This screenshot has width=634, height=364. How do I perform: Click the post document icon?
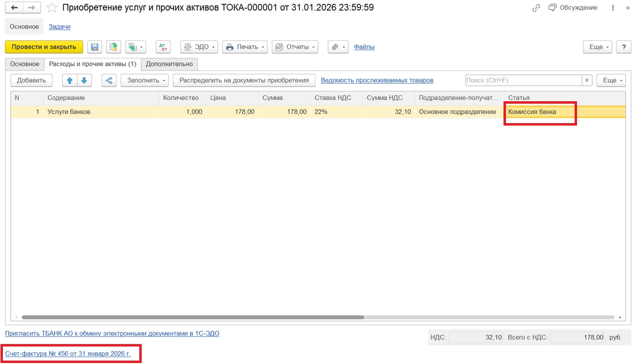coord(113,47)
